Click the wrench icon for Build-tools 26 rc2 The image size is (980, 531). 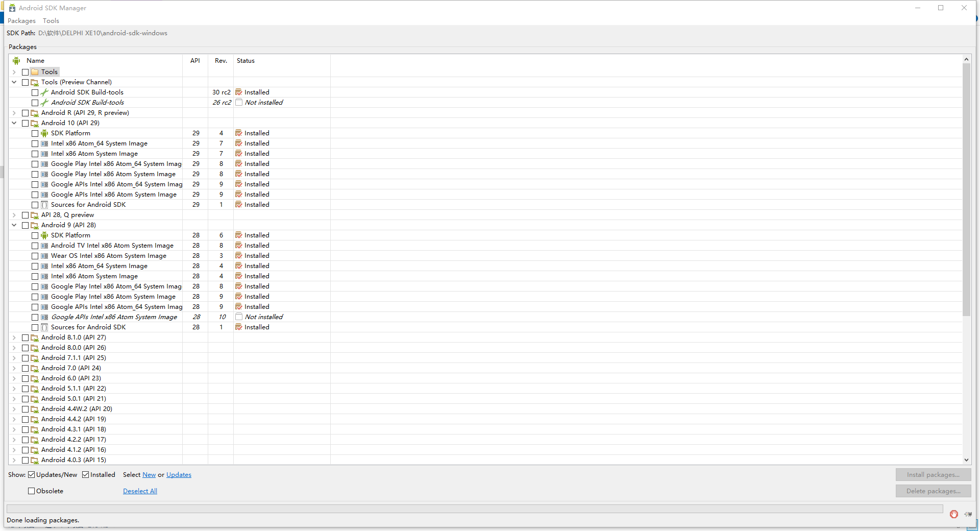tap(44, 103)
